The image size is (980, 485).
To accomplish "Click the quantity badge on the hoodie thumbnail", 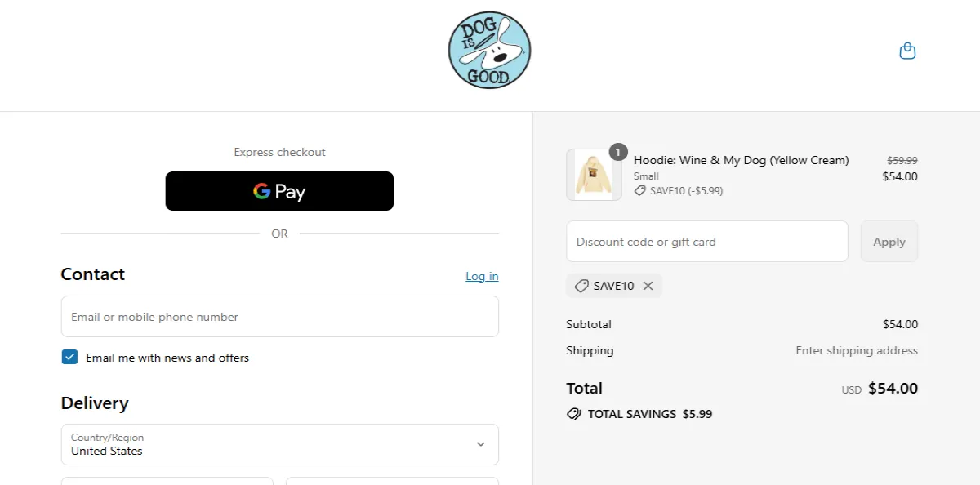I will (619, 151).
